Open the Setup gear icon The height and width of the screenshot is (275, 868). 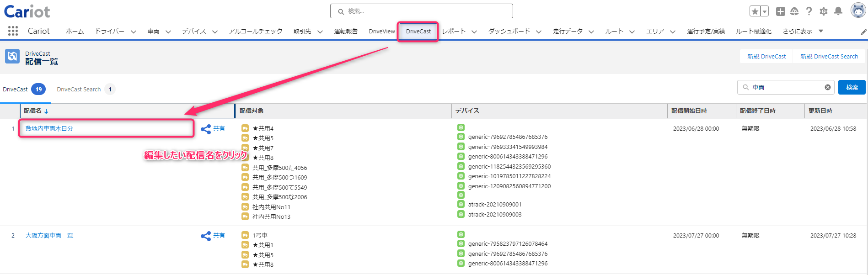[x=824, y=11]
